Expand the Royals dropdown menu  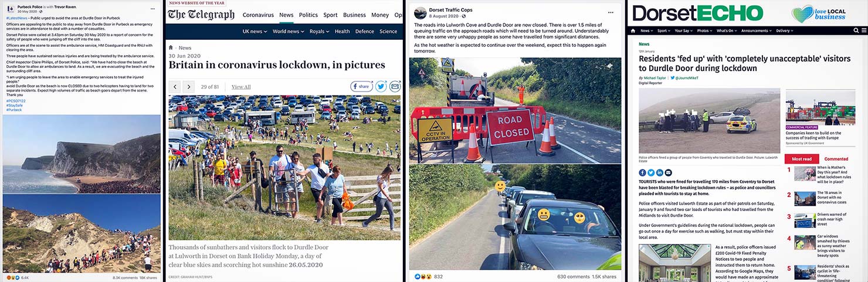[319, 32]
